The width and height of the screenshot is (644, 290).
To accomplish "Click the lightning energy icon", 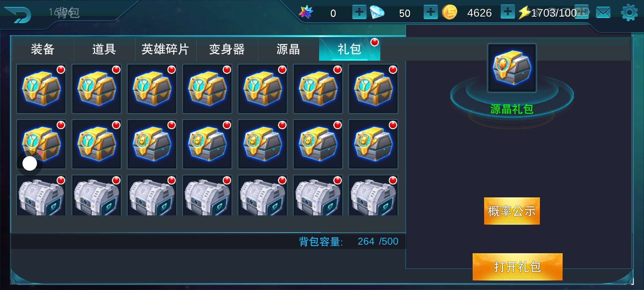I will 524,12.
